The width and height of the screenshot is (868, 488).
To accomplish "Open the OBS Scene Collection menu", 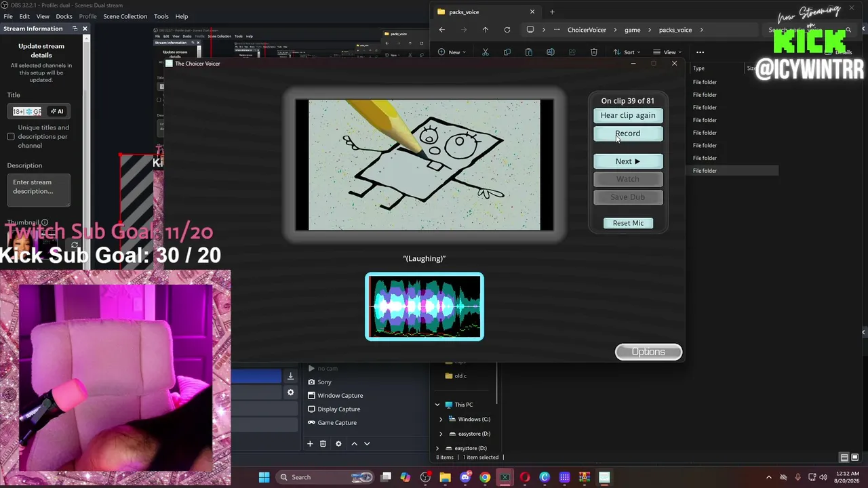I will tap(125, 16).
